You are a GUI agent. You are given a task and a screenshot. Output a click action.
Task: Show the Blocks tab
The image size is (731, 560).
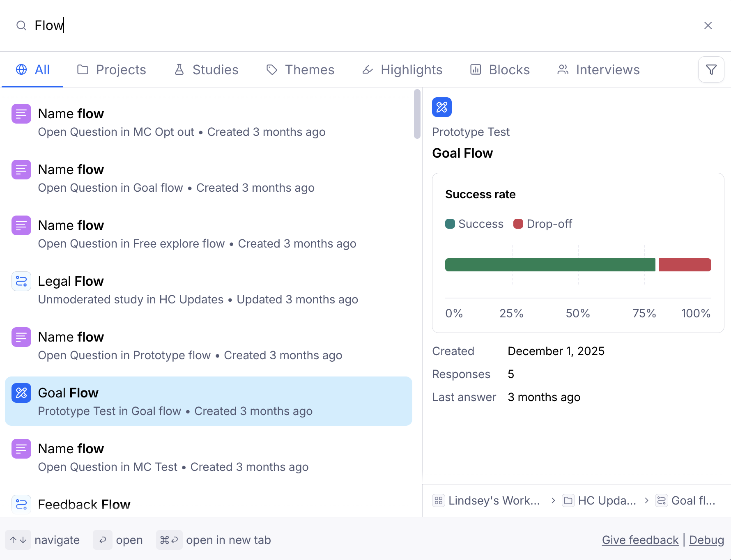(x=500, y=70)
